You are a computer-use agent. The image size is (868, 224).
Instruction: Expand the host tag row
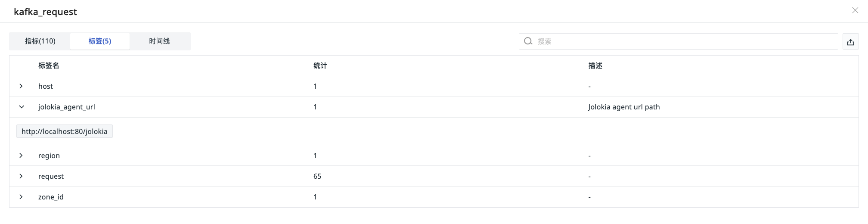21,86
